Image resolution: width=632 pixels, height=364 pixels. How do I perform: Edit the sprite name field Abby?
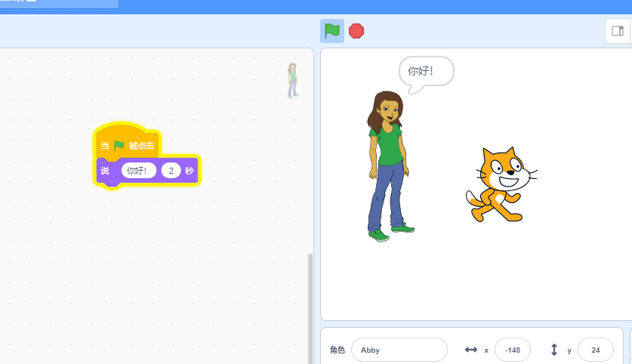tap(399, 350)
